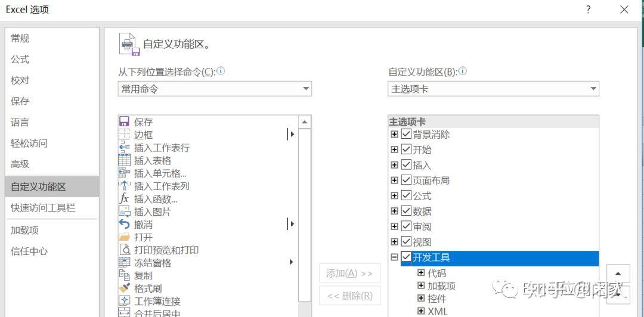
Task: Expand the 代码 group
Action: (420, 273)
